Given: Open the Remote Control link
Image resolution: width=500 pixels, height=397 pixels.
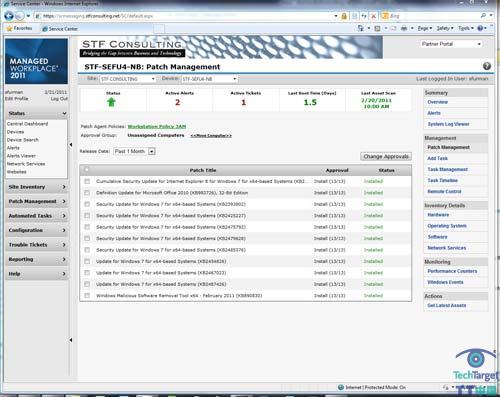Looking at the screenshot, I should pos(444,191).
